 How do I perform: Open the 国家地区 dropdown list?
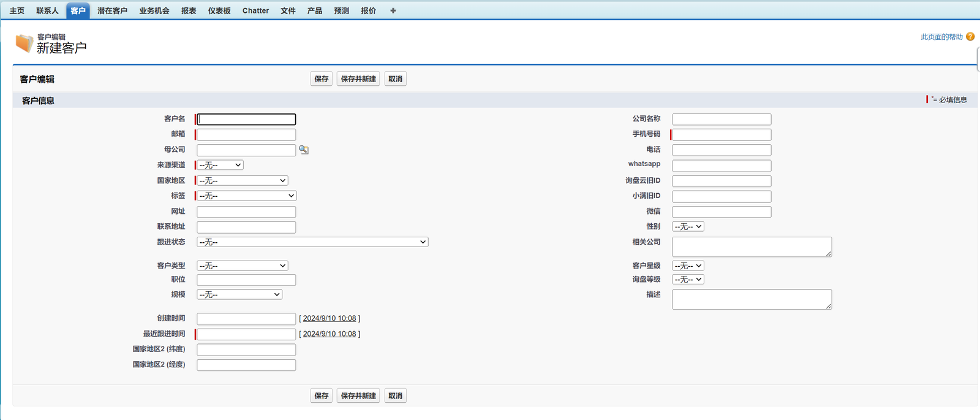tap(243, 180)
